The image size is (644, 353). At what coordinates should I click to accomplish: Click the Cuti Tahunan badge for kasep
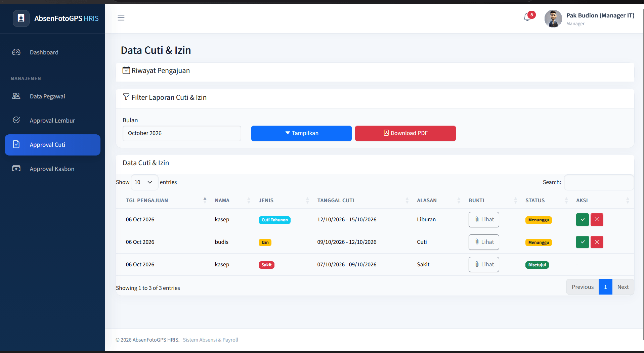274,220
